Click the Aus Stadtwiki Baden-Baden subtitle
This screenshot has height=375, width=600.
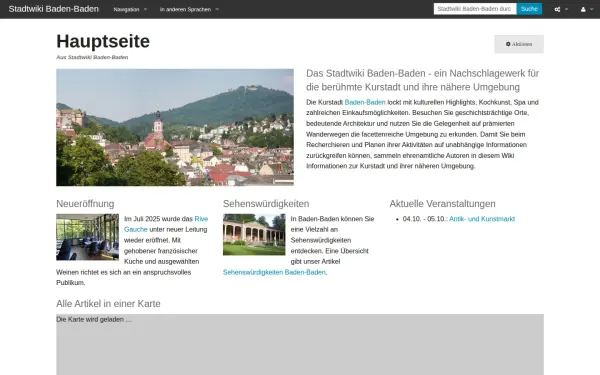click(x=92, y=57)
